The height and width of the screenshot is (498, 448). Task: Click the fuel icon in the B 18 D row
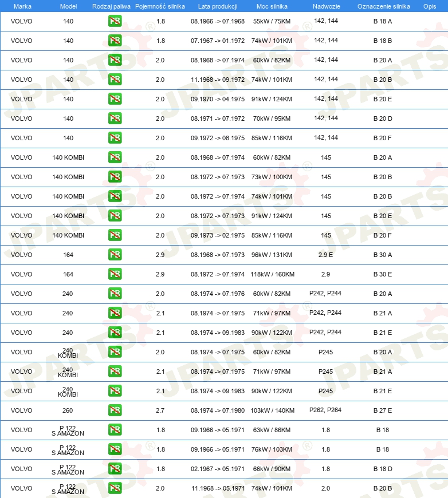pos(115,469)
